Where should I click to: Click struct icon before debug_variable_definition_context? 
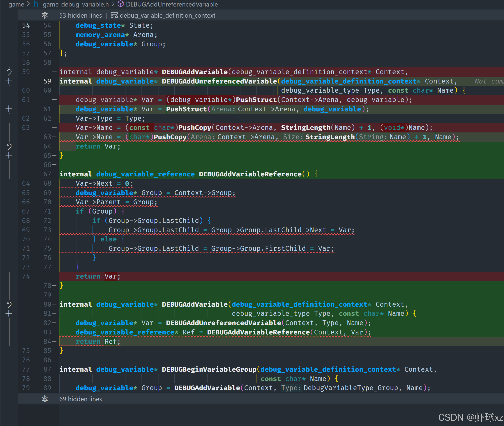(x=114, y=15)
